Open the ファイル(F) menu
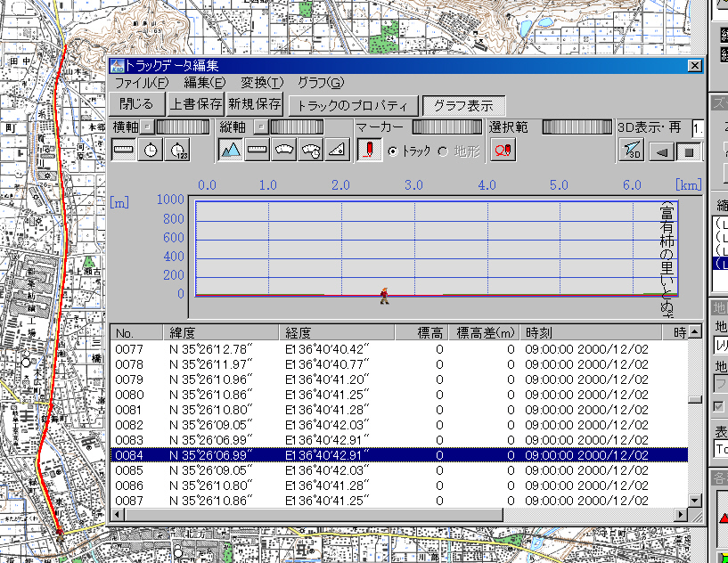 [x=141, y=83]
